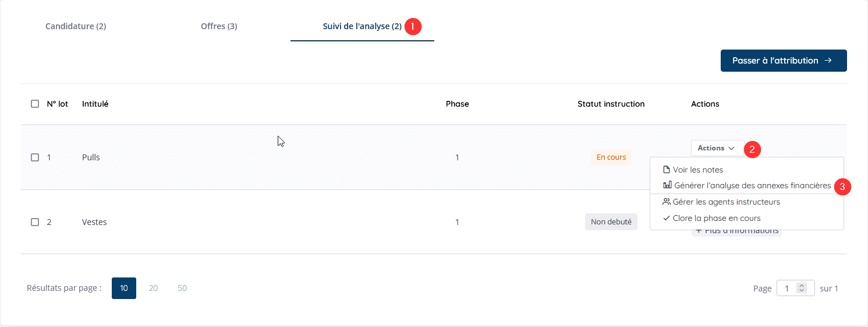Viewport: 868px width, 327px height.
Task: Click red annotation badge number 3
Action: tap(842, 187)
